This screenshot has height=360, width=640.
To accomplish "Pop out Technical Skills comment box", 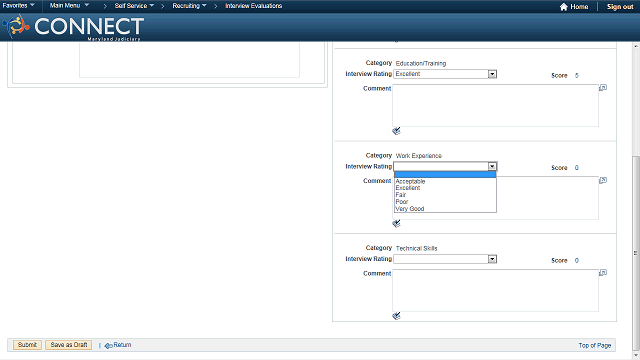I will pos(603,273).
